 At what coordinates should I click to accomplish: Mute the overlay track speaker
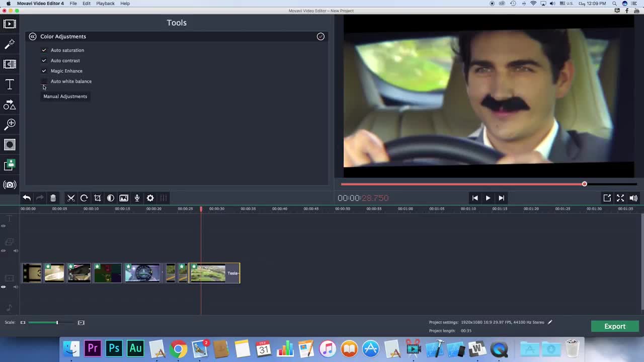point(16,250)
